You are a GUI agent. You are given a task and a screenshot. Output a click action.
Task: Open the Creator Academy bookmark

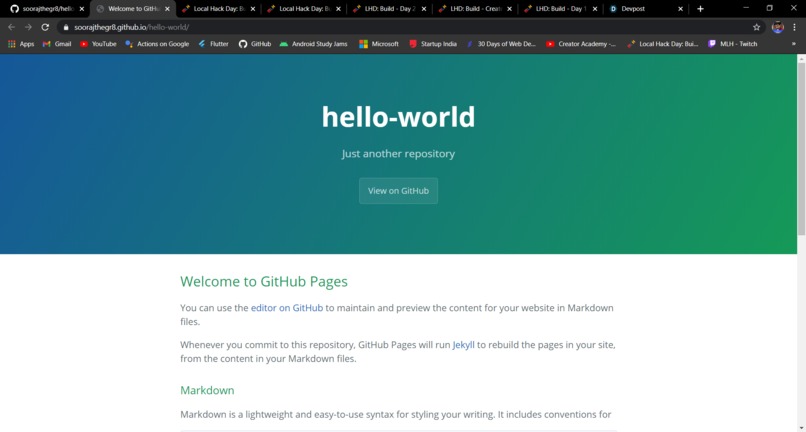[581, 44]
